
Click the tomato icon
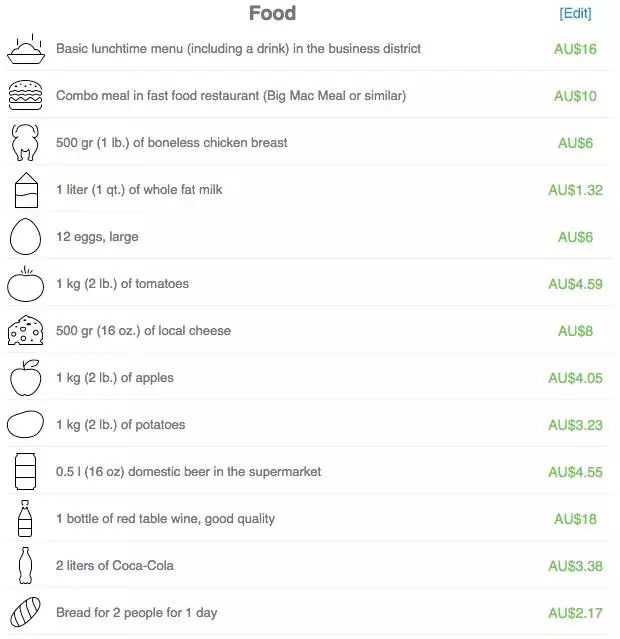[25, 284]
